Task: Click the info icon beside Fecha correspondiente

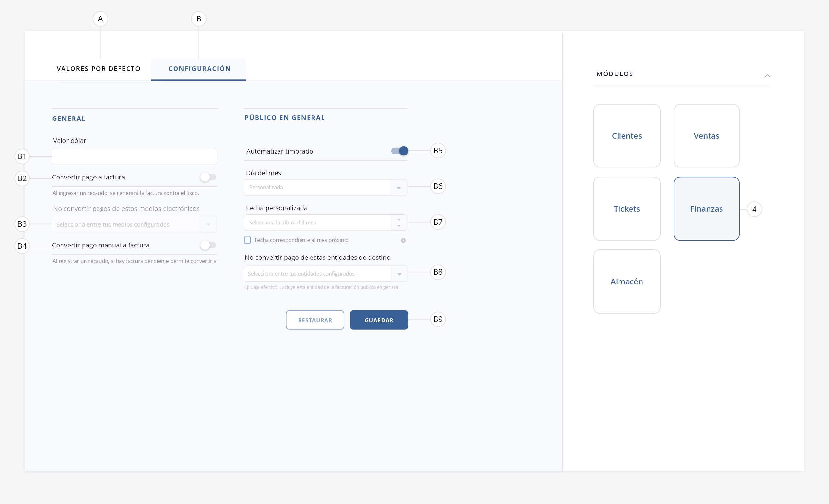Action: [x=403, y=241]
